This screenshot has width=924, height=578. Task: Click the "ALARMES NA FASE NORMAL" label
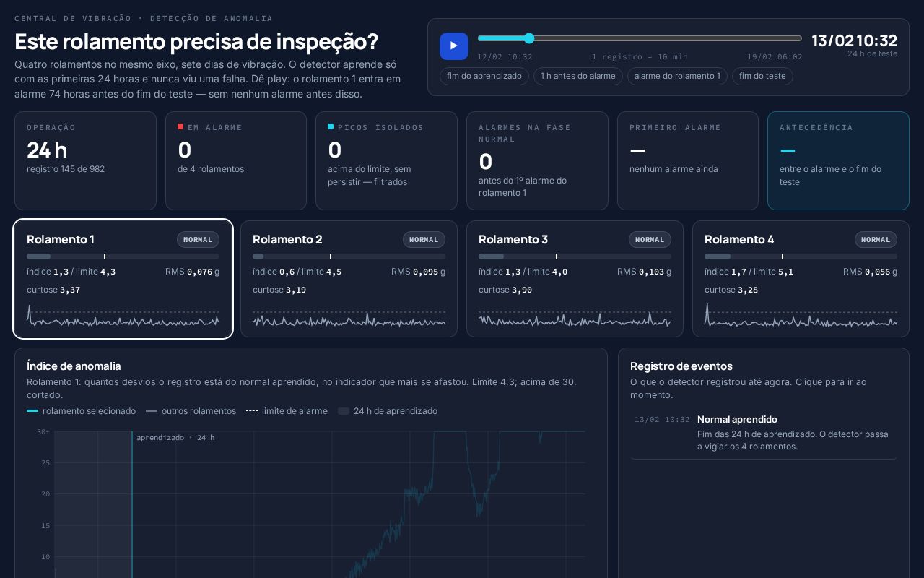(525, 133)
